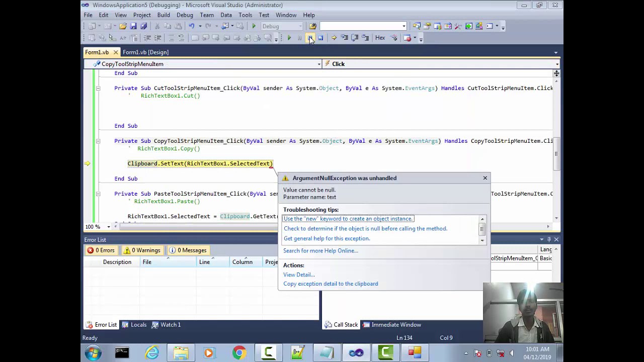Toggle the 0 Errors filter

101,250
